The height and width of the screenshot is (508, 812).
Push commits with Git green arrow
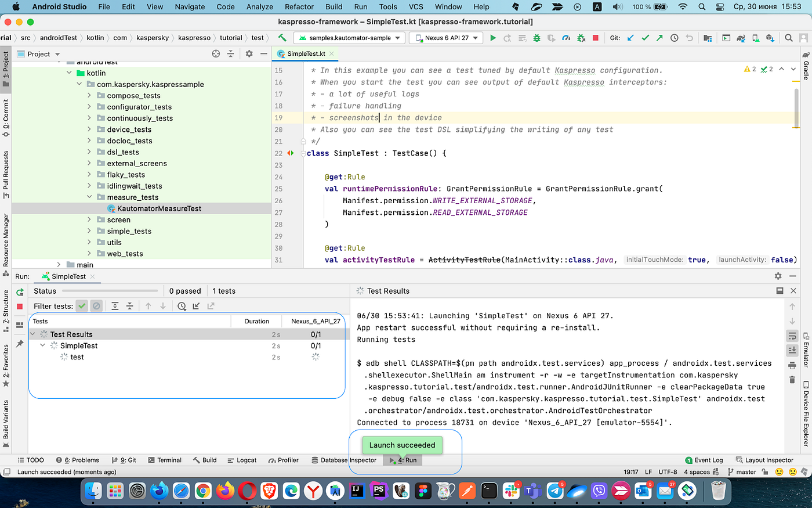point(659,38)
